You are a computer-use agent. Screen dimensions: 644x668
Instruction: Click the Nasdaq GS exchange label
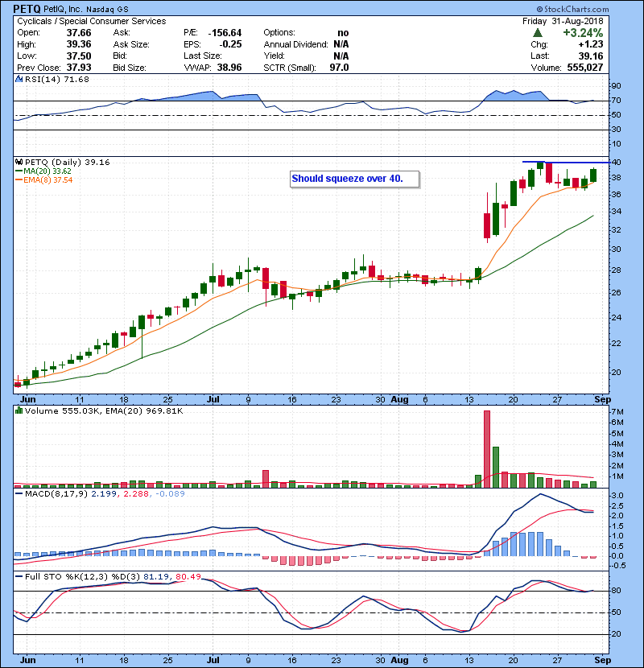click(x=107, y=10)
